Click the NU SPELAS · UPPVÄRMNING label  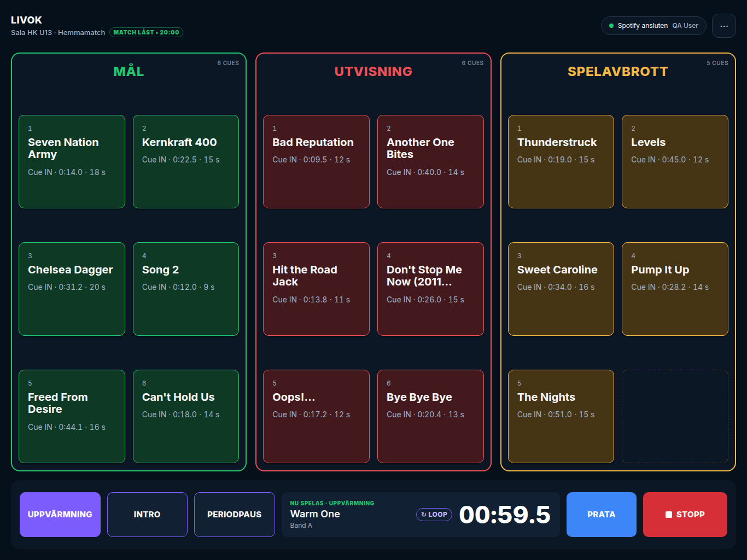point(332,503)
